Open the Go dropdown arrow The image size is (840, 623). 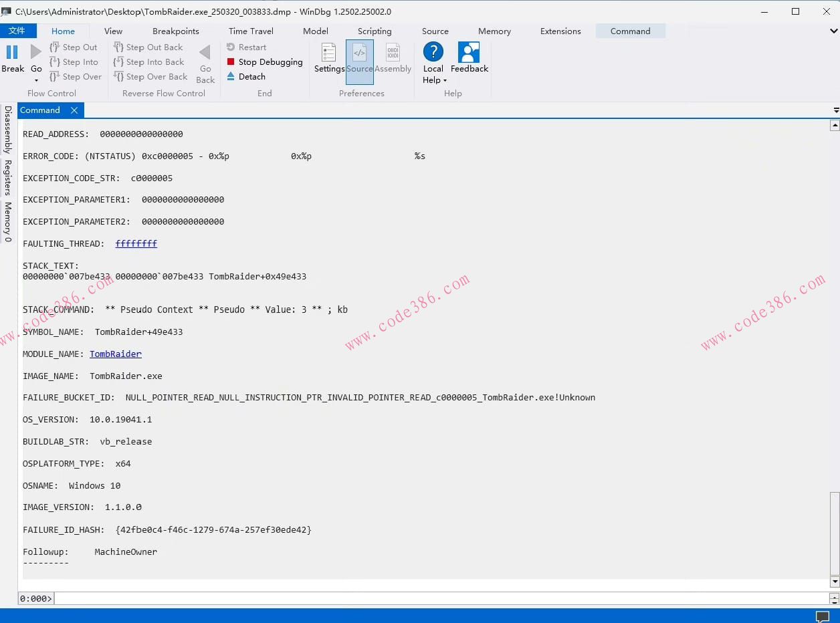coord(36,80)
